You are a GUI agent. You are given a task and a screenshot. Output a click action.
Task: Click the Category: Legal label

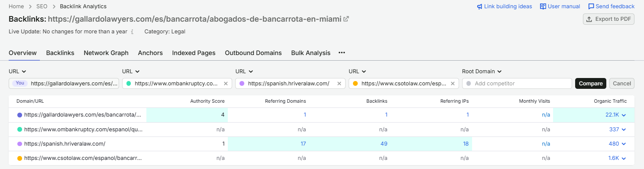tap(165, 32)
